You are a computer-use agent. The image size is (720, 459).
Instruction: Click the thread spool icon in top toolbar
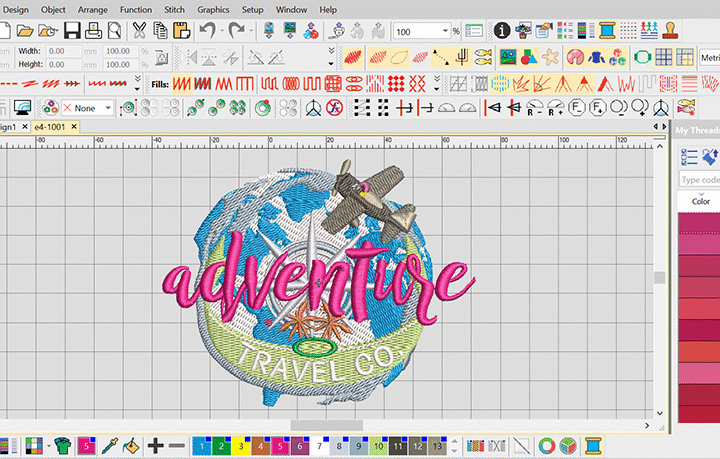point(606,31)
